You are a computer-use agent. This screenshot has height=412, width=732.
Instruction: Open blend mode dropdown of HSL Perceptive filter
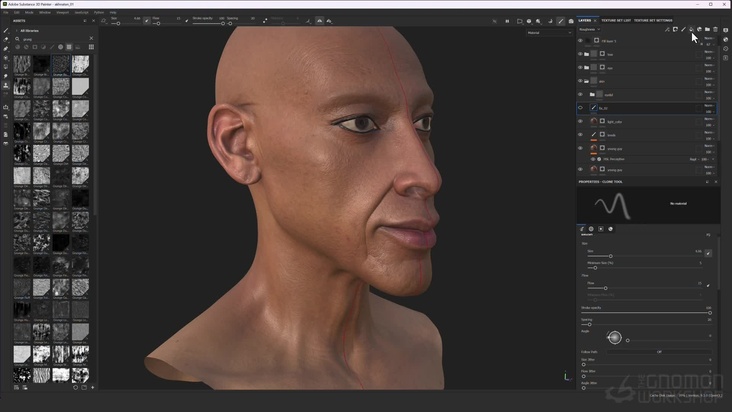coord(694,159)
